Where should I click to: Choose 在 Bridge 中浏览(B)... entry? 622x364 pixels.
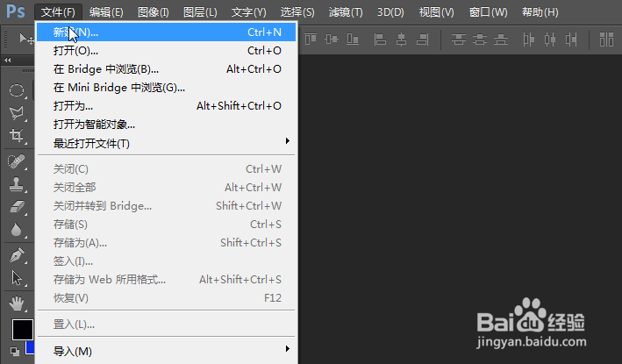(x=166, y=69)
